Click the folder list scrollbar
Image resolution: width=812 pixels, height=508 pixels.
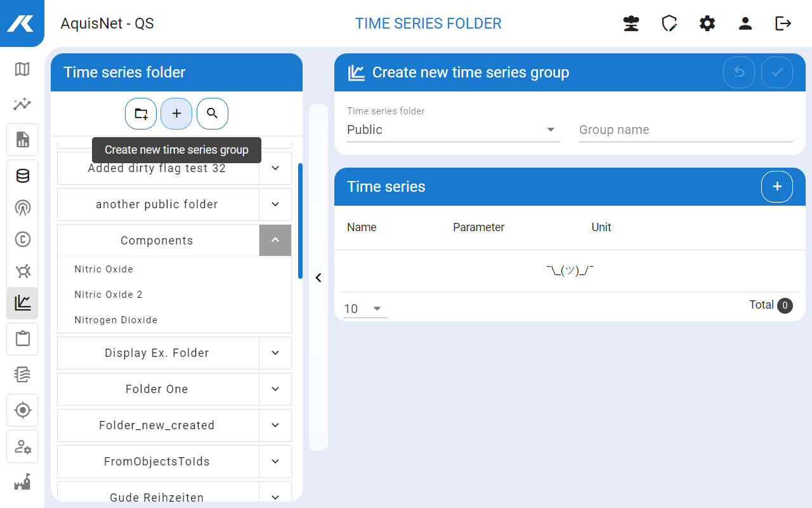(300, 220)
